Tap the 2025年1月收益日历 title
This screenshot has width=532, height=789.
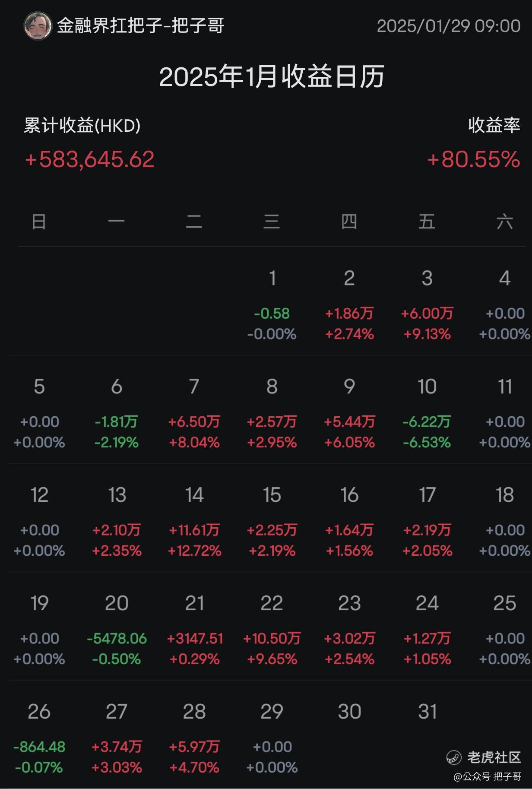pos(272,77)
